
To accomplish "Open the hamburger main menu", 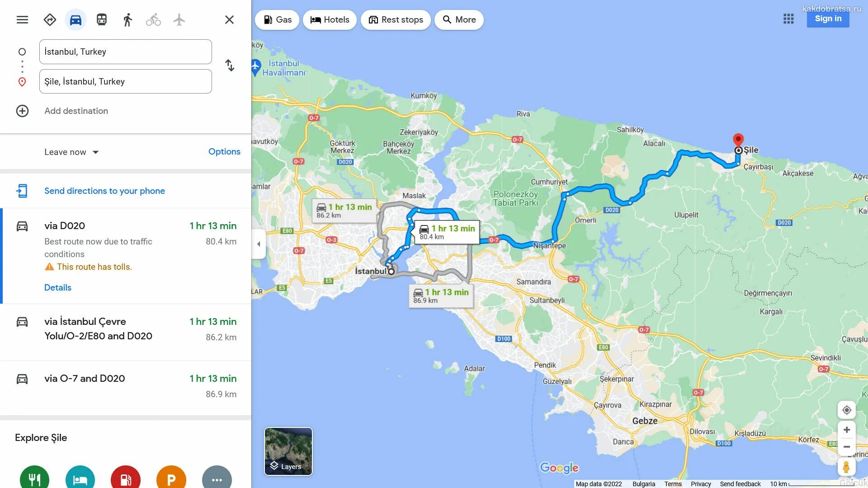I will click(x=22, y=20).
